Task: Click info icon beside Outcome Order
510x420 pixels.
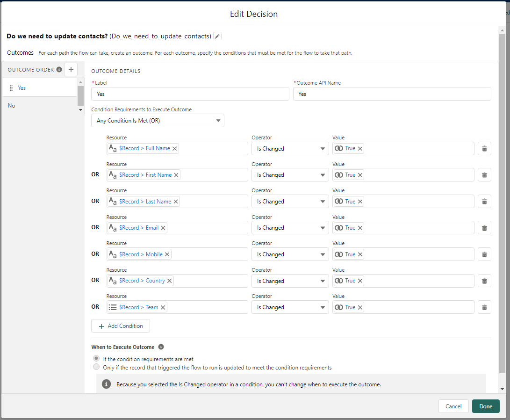Action: [x=59, y=70]
